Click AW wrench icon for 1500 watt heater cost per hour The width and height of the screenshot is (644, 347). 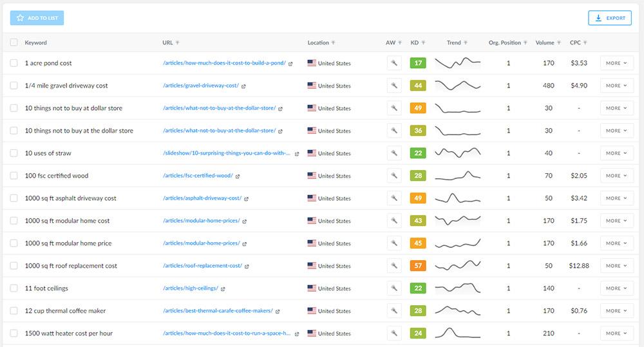click(394, 333)
